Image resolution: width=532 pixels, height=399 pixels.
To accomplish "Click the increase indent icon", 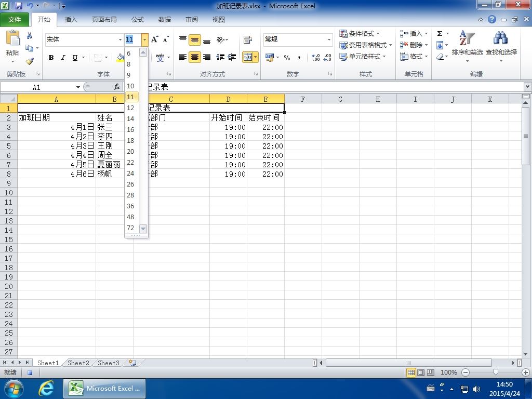I will click(x=232, y=57).
